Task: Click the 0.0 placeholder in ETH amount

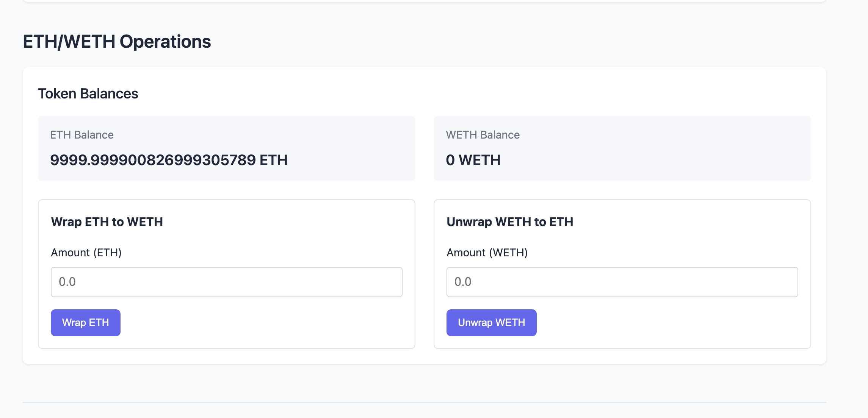Action: click(67, 282)
